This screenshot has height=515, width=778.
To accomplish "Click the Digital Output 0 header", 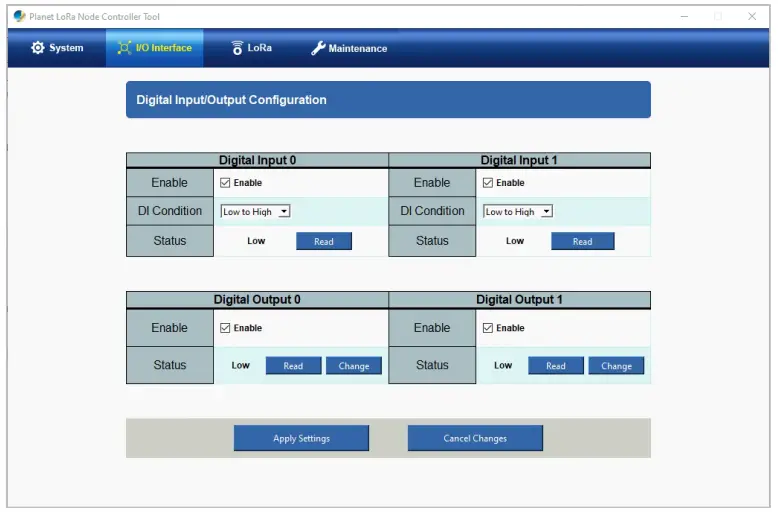I will (x=257, y=300).
